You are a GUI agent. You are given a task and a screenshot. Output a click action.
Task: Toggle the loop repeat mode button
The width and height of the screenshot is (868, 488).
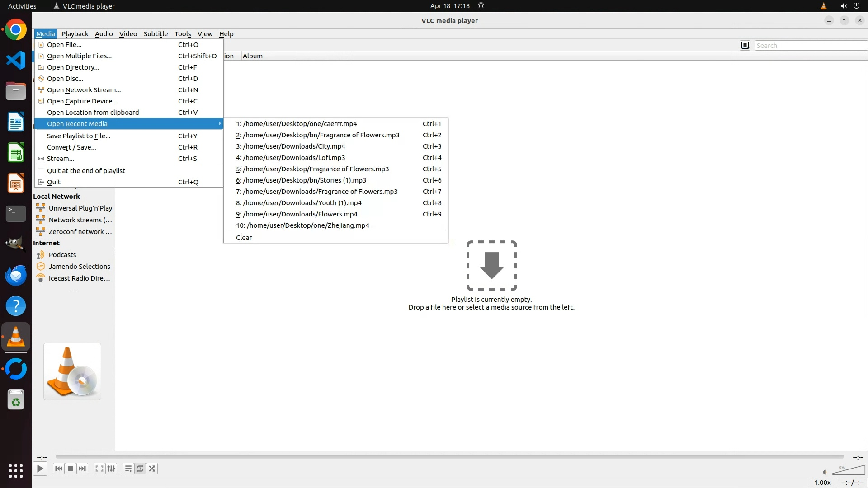coord(140,469)
